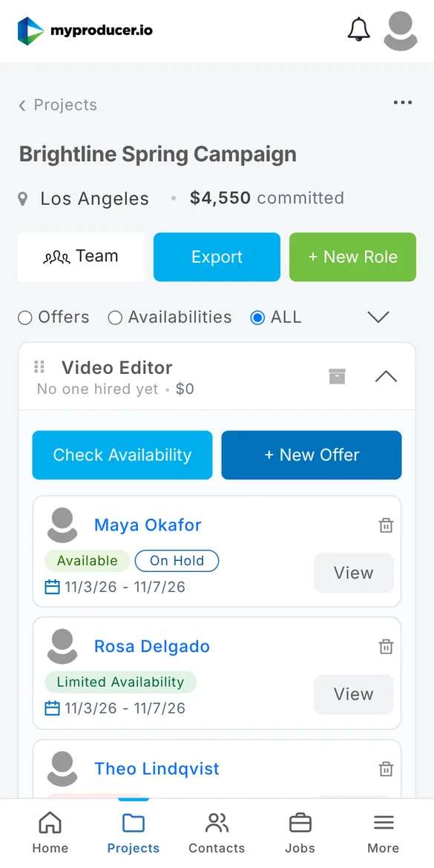This screenshot has height=868, width=434.
Task: Click the myproducer.io logo
Action: tap(85, 31)
